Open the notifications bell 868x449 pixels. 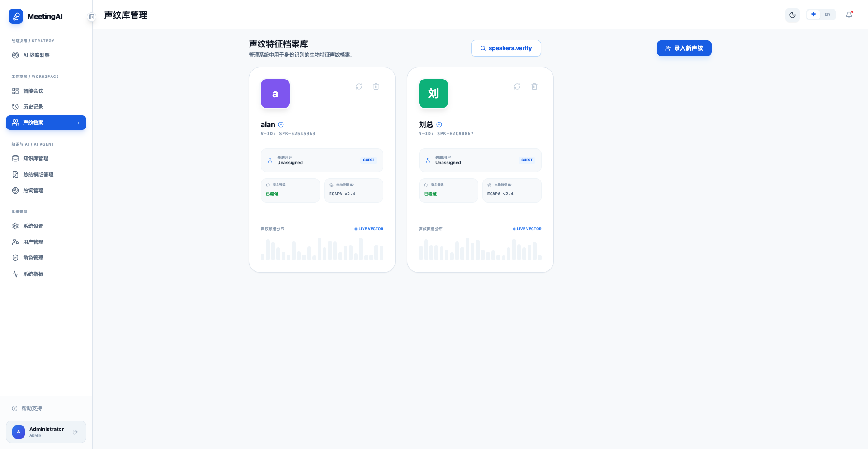(849, 15)
